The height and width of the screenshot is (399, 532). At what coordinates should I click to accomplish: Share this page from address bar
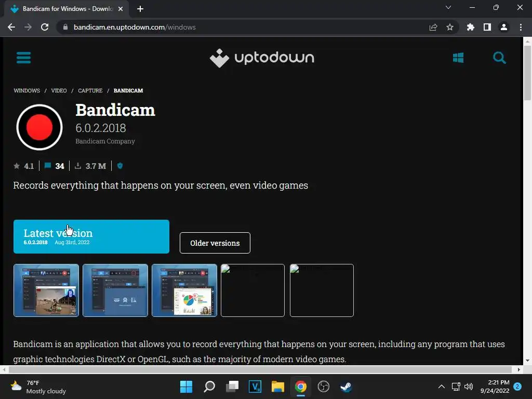click(433, 27)
